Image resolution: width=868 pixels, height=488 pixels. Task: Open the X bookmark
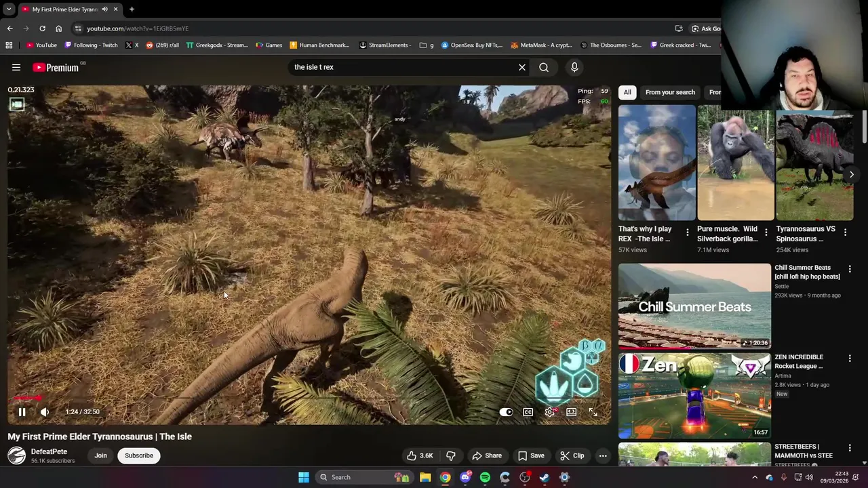tap(132, 45)
